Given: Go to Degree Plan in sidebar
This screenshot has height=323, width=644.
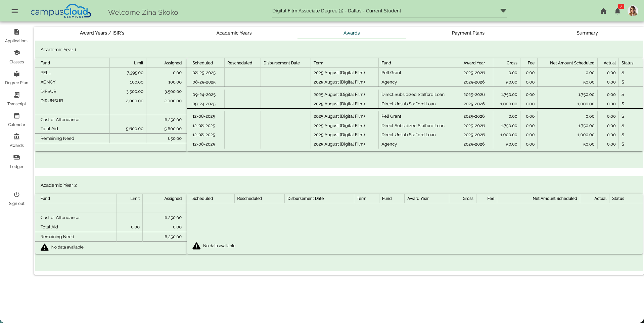Looking at the screenshot, I should click(x=16, y=74).
